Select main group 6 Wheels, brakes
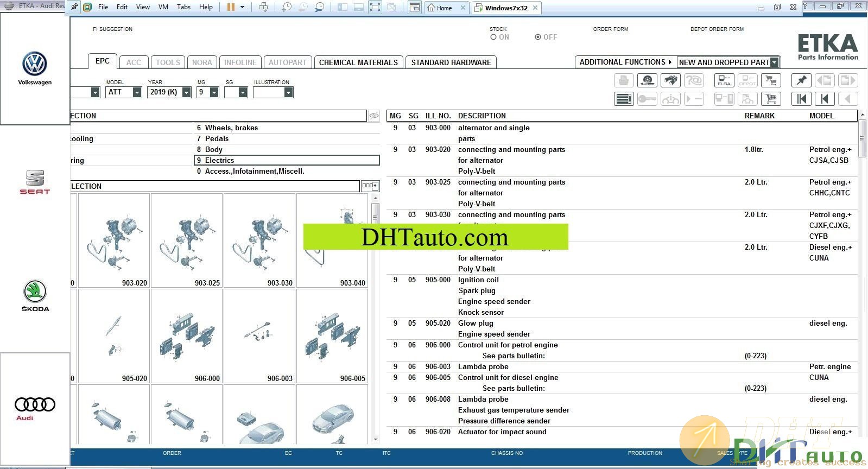868x469 pixels. [287, 128]
